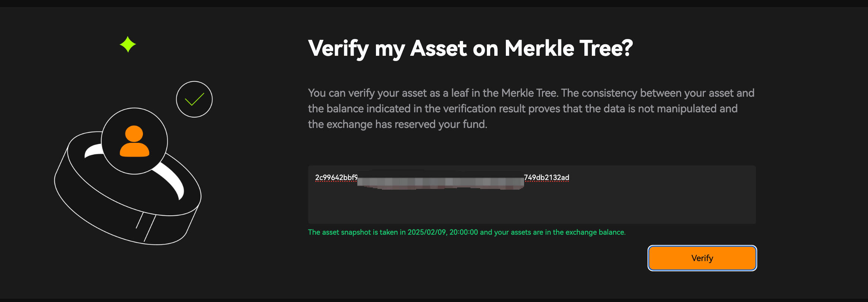Click the green asset snapshot confirmation message

[467, 232]
